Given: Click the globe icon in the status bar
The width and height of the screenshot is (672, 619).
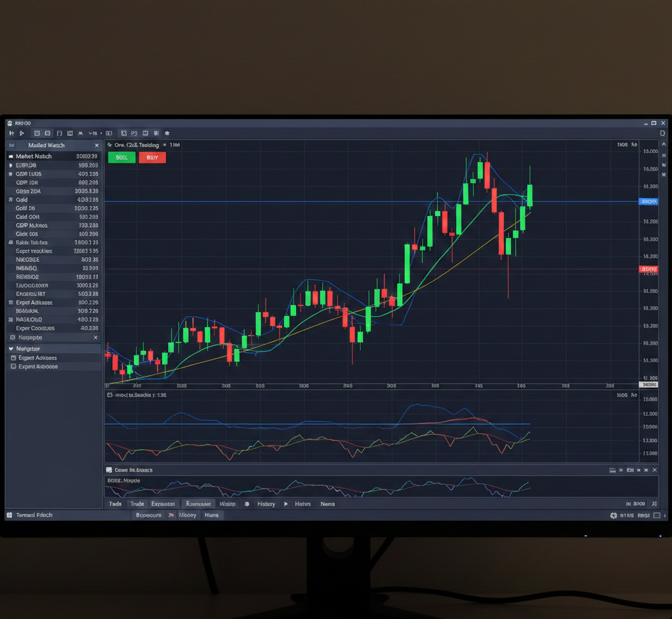Looking at the screenshot, I should point(613,516).
